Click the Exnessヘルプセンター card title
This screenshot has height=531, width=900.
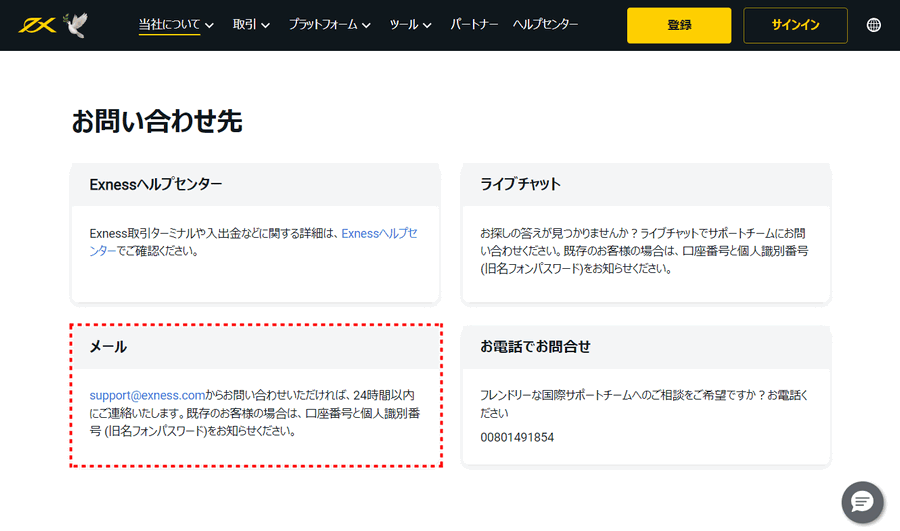(156, 184)
